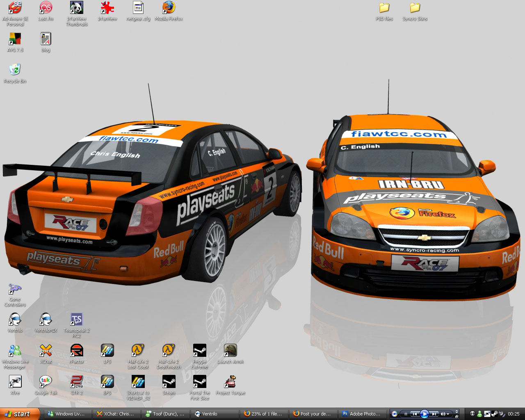Select the Peggle Extreme shortcut

[x=200, y=356]
